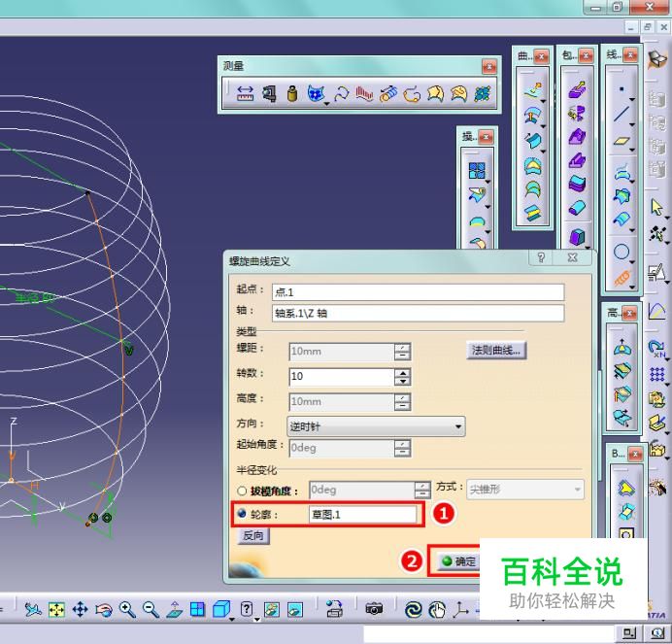Close the 测量 floating toolbar
The width and height of the screenshot is (672, 644).
489,66
